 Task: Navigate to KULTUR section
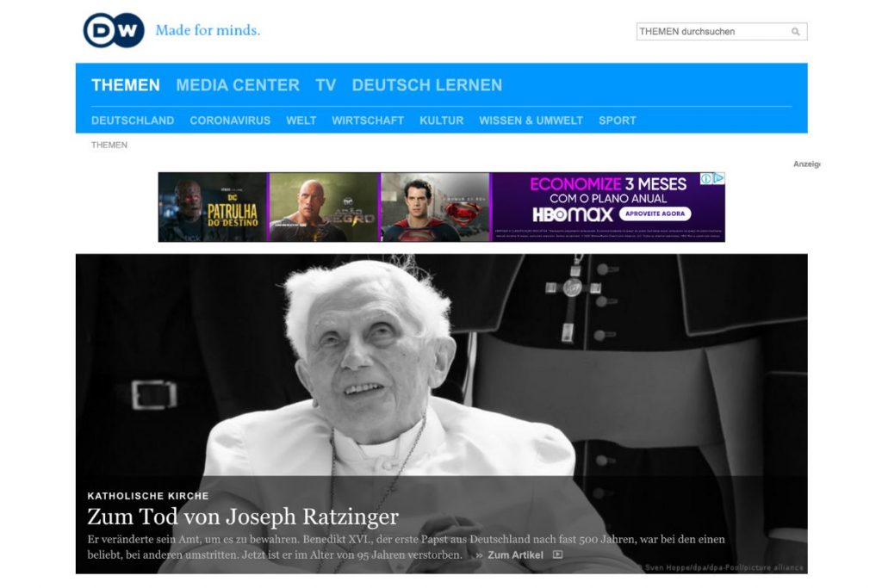tap(441, 121)
